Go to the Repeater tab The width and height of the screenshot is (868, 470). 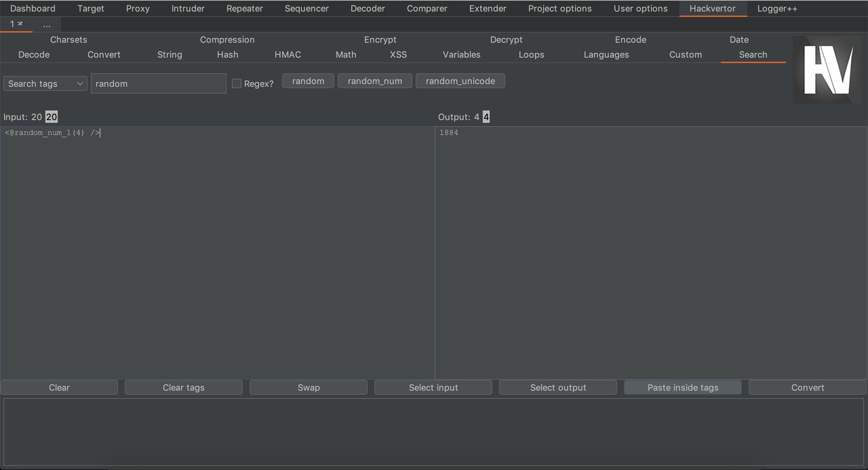point(244,9)
